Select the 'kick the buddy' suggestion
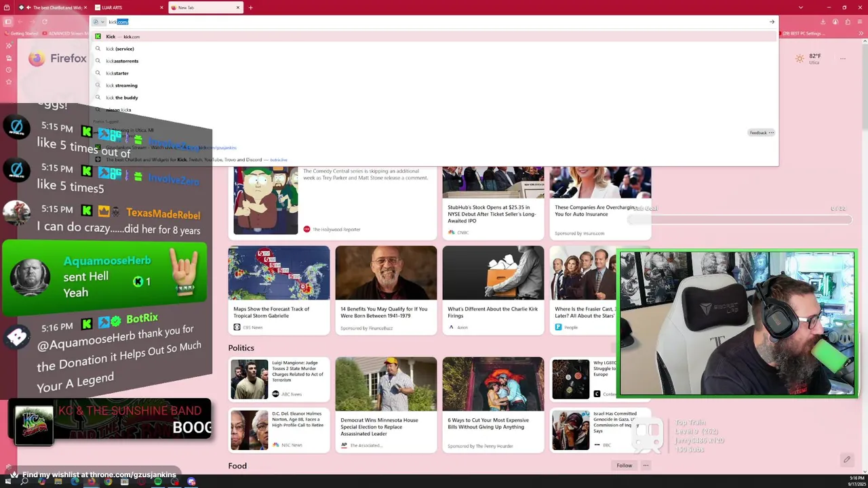The width and height of the screenshot is (868, 488). pos(434,98)
